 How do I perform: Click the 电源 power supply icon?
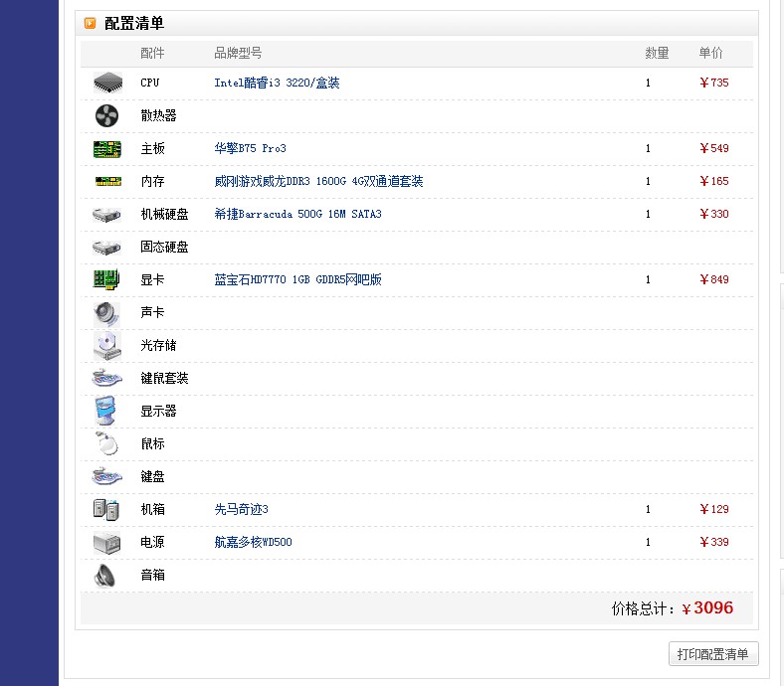click(107, 543)
